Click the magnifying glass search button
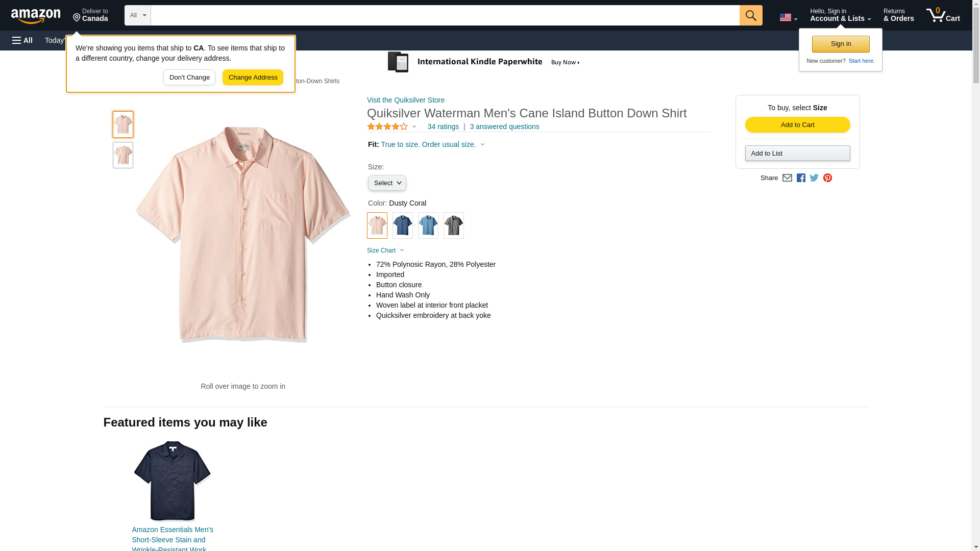Screen dimensions: 980x551 750,15
